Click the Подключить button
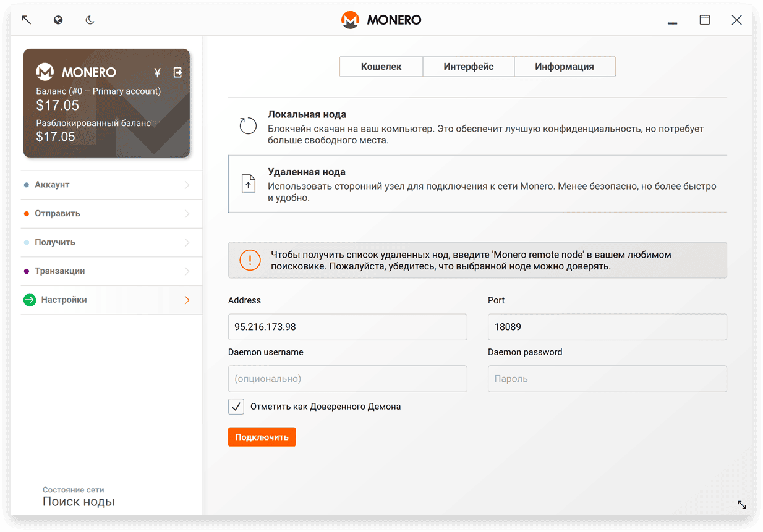 coord(262,437)
